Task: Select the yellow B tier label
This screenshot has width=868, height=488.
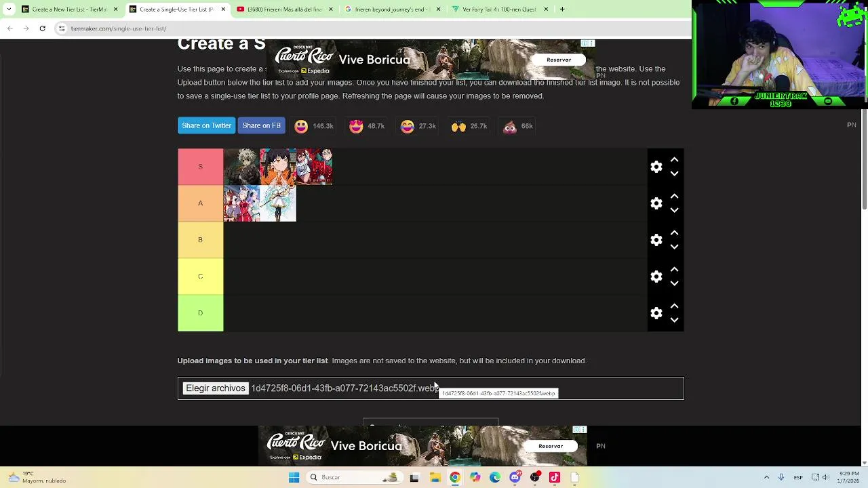Action: pos(200,240)
